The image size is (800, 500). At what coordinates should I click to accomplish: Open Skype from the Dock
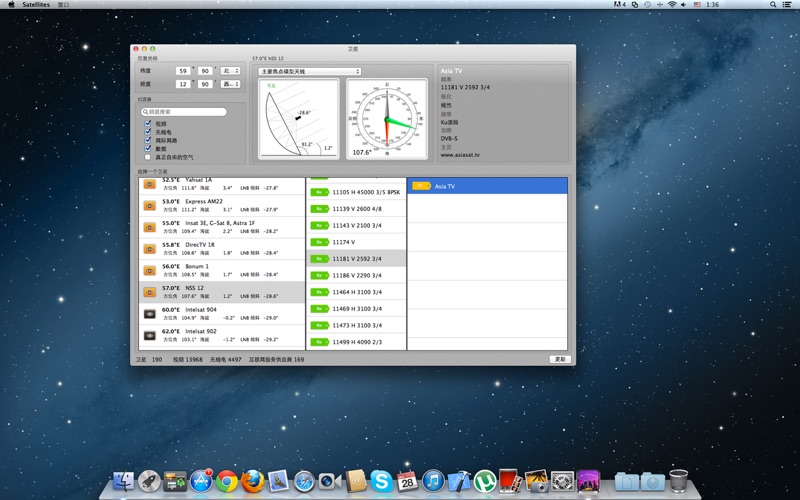[381, 481]
